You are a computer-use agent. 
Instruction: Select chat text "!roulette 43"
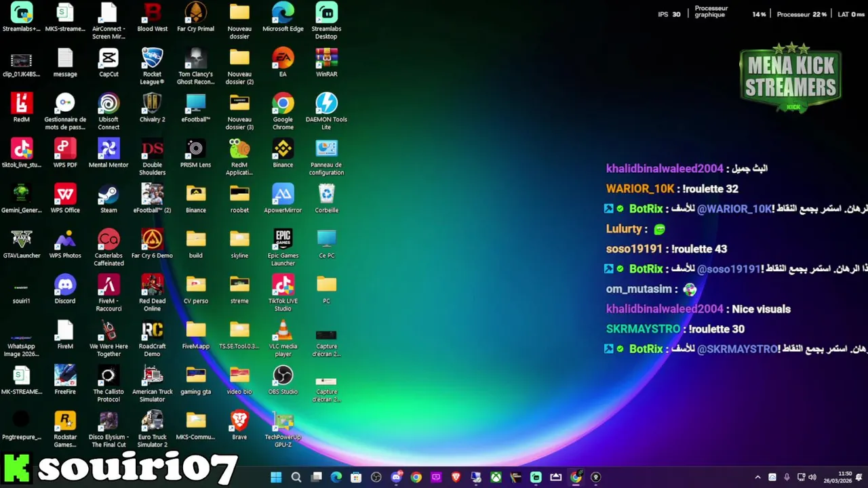pos(698,249)
